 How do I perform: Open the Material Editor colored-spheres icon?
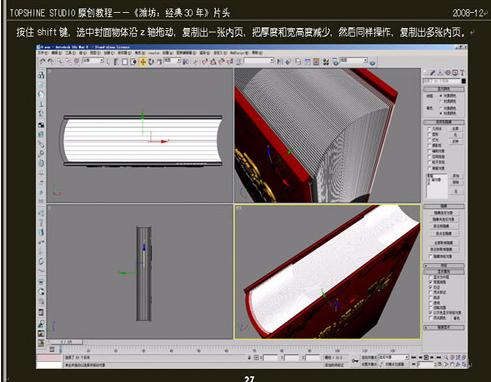pyautogui.click(x=326, y=62)
